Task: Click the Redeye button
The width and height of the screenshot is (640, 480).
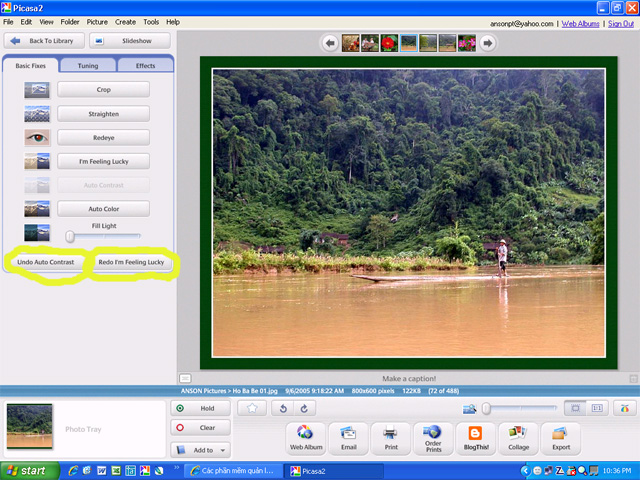Action: click(x=103, y=138)
